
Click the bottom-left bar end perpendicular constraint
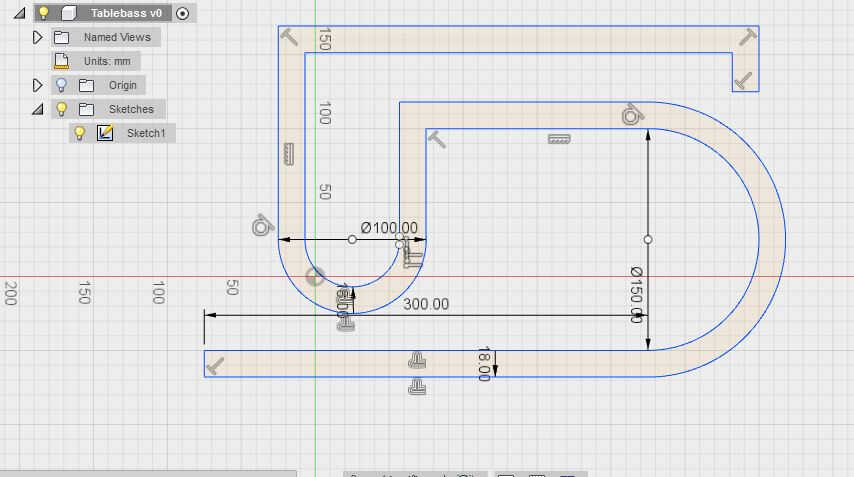215,365
